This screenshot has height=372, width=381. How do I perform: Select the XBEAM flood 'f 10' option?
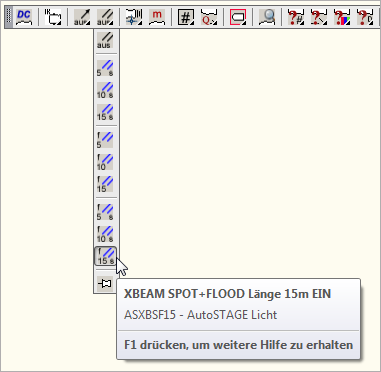pyautogui.click(x=105, y=162)
